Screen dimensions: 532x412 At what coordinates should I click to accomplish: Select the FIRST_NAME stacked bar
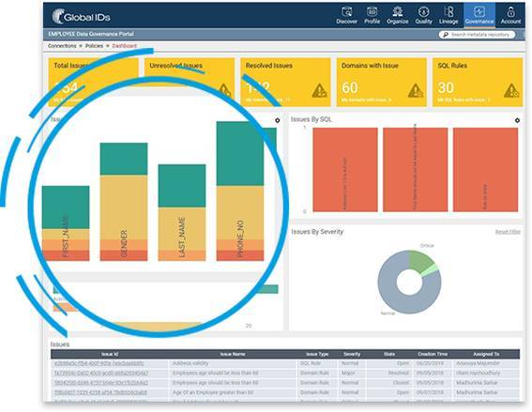(66, 223)
